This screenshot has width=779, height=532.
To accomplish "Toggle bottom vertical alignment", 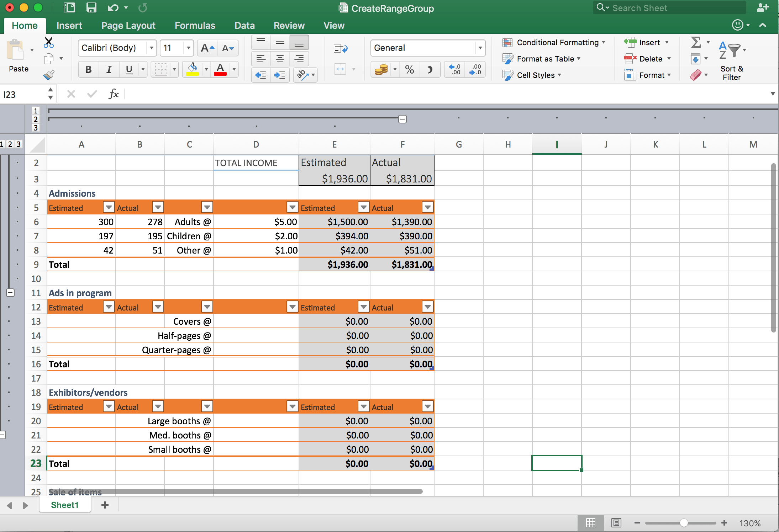I will click(x=299, y=43).
